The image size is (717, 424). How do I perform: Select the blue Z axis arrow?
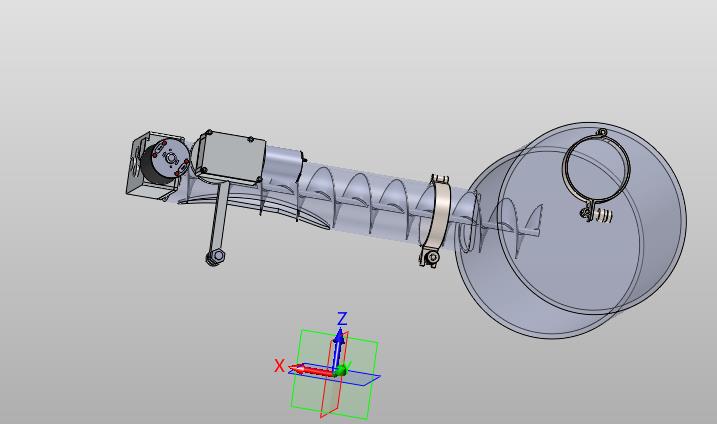point(339,350)
